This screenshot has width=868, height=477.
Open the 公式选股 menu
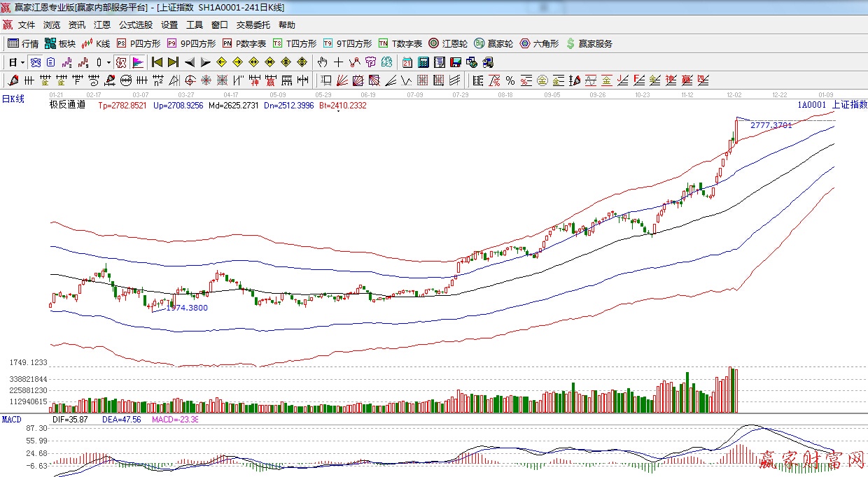[135, 25]
